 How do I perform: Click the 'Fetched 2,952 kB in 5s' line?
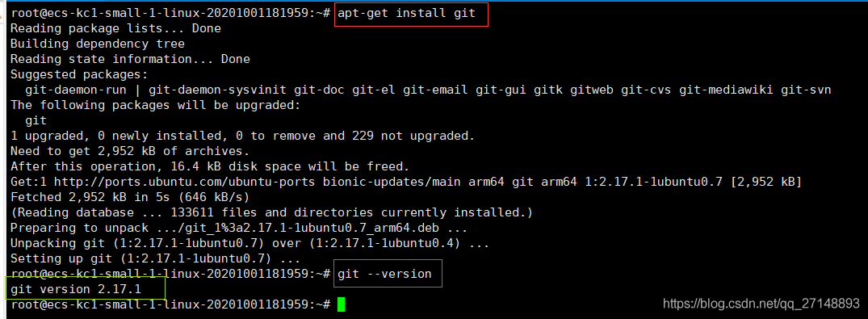130,196
